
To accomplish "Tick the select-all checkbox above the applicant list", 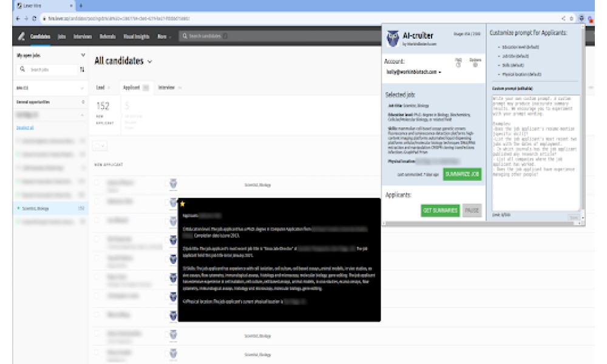I will 97,146.
